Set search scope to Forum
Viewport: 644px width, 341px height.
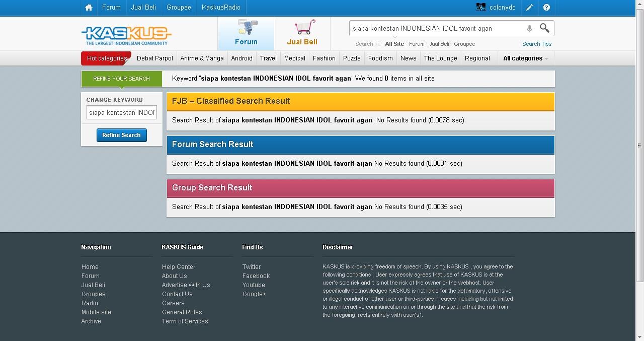pyautogui.click(x=417, y=44)
